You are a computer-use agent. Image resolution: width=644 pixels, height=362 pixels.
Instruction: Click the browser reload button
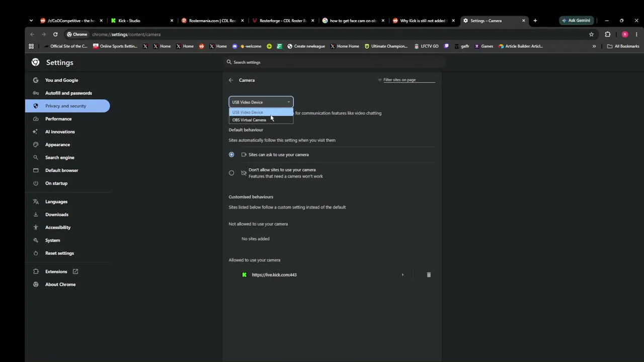click(x=55, y=34)
